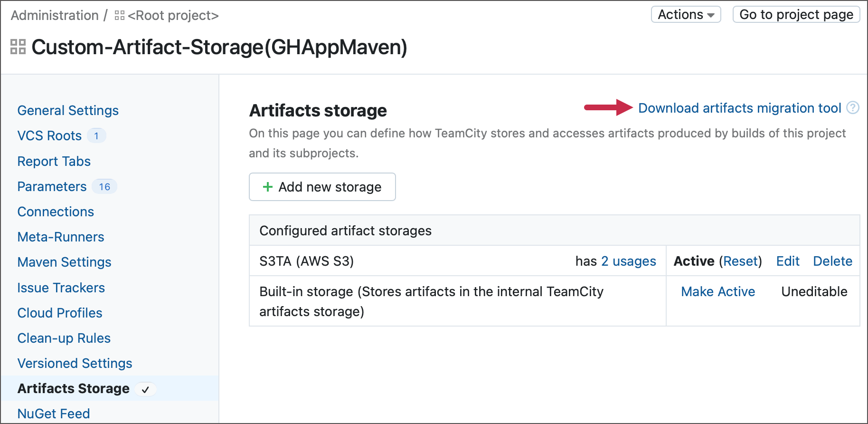This screenshot has height=424, width=868.
Task: Click the Parameters 16 badge
Action: click(x=104, y=186)
